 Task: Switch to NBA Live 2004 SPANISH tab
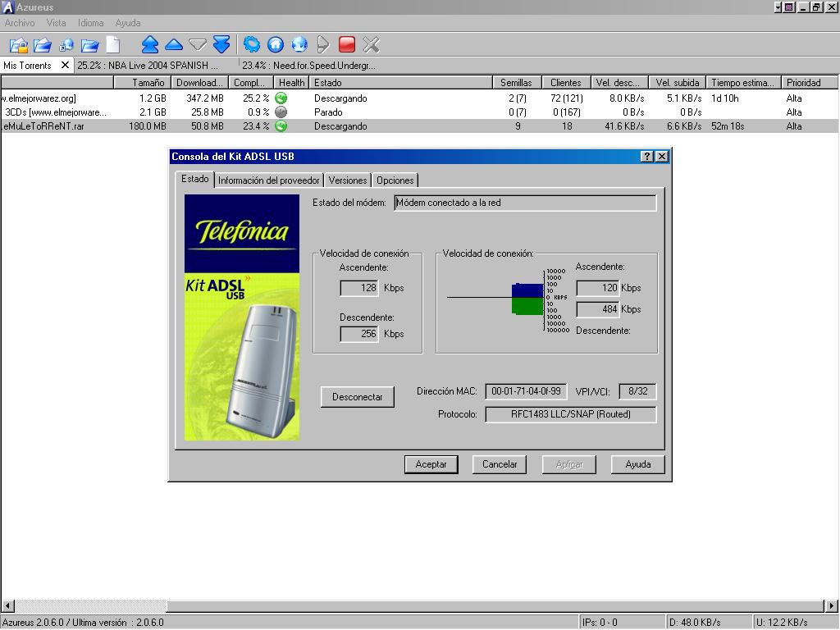point(148,66)
